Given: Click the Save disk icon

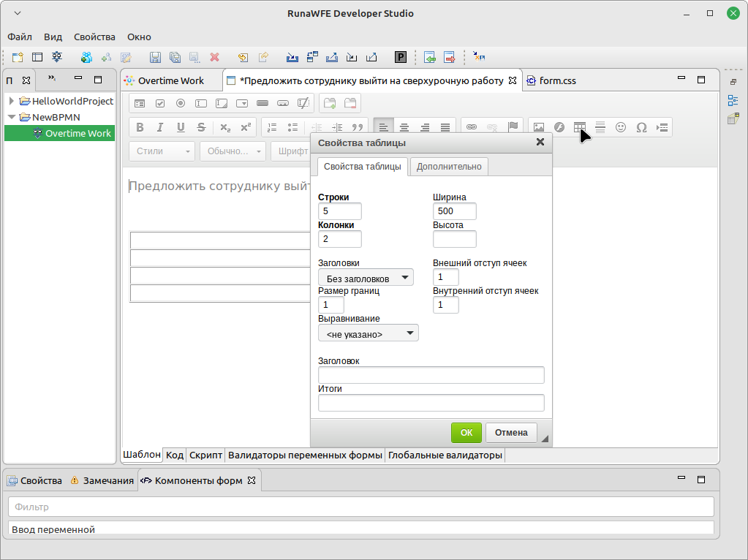Looking at the screenshot, I should coord(155,57).
